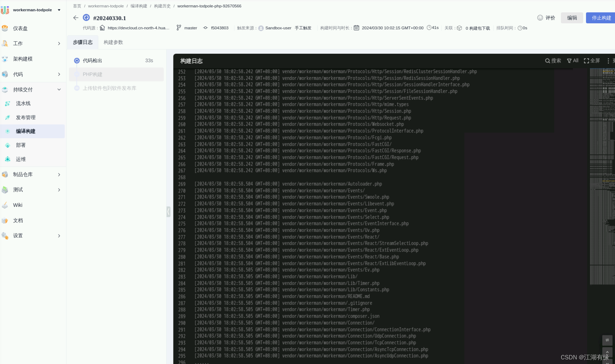The width and height of the screenshot is (615, 364).
Task: Click the 代码检出 step status icon
Action: click(x=77, y=61)
